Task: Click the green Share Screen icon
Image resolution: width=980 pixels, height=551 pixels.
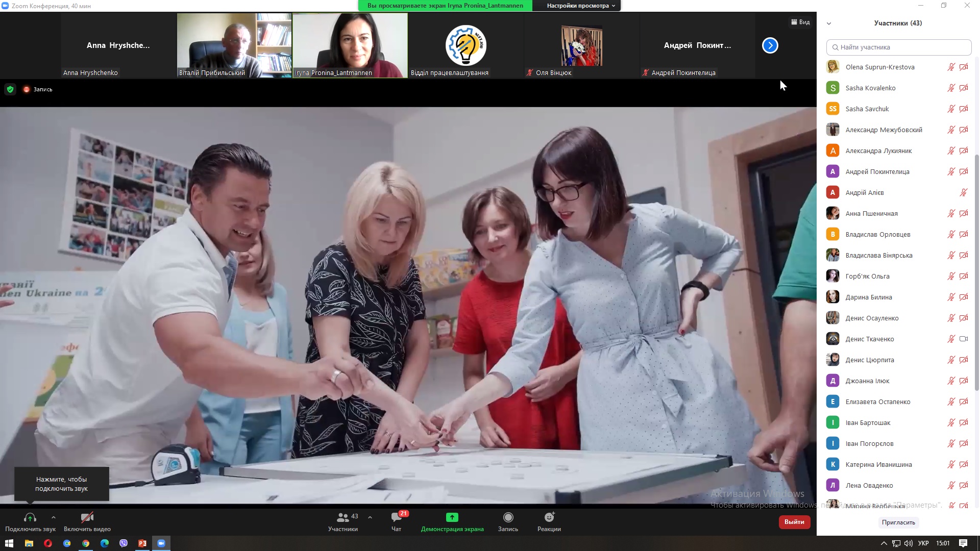Action: click(452, 518)
